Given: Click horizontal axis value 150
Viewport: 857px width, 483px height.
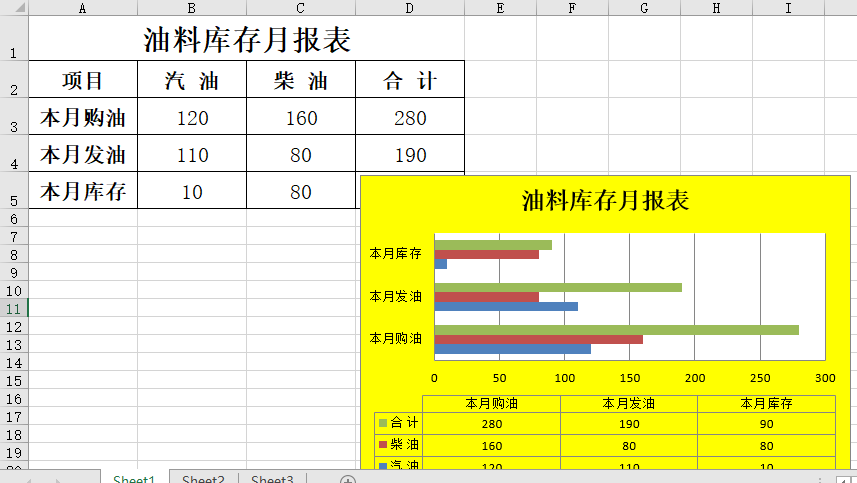Looking at the screenshot, I should 630,378.
